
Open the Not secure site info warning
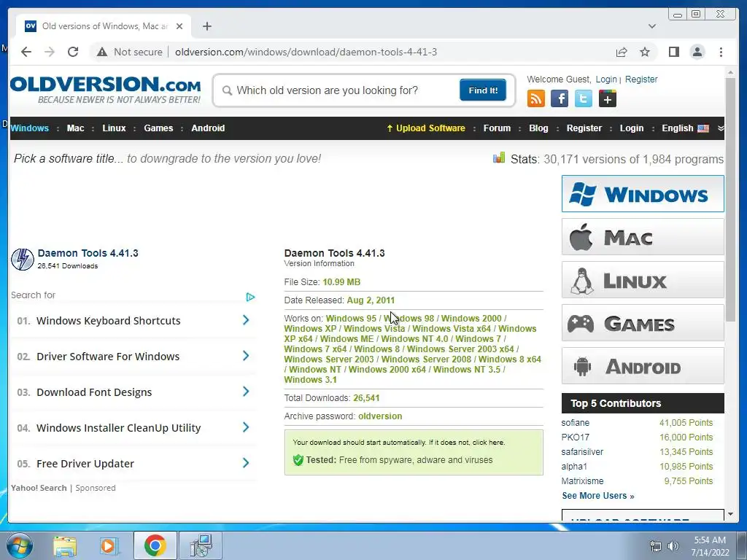130,52
